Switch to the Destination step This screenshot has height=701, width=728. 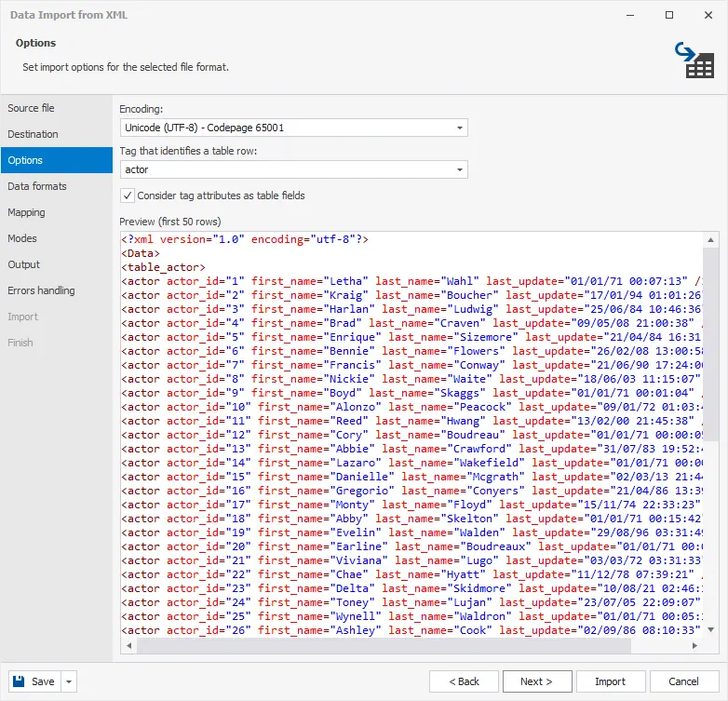coord(34,134)
